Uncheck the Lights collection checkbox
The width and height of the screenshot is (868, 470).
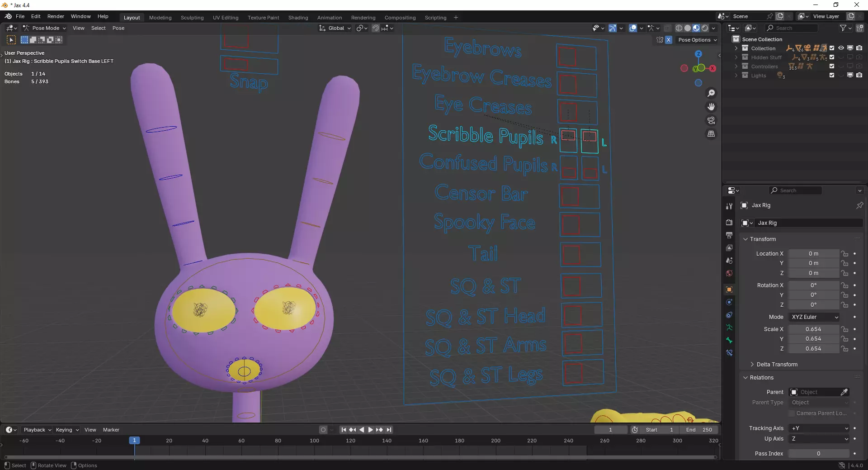[x=832, y=76]
